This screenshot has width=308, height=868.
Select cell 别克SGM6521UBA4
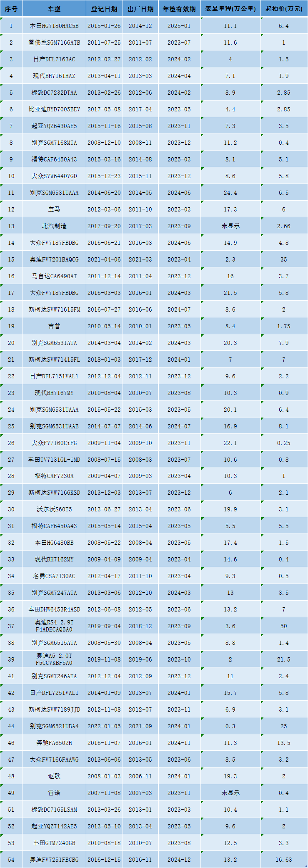point(54,726)
